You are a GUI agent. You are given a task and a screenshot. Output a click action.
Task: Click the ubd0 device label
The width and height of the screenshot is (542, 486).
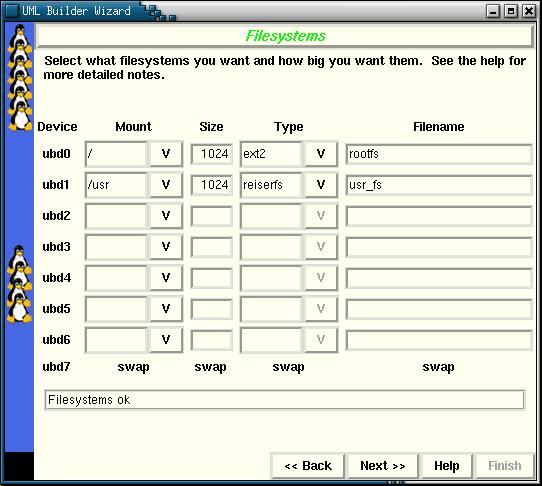pyautogui.click(x=56, y=153)
